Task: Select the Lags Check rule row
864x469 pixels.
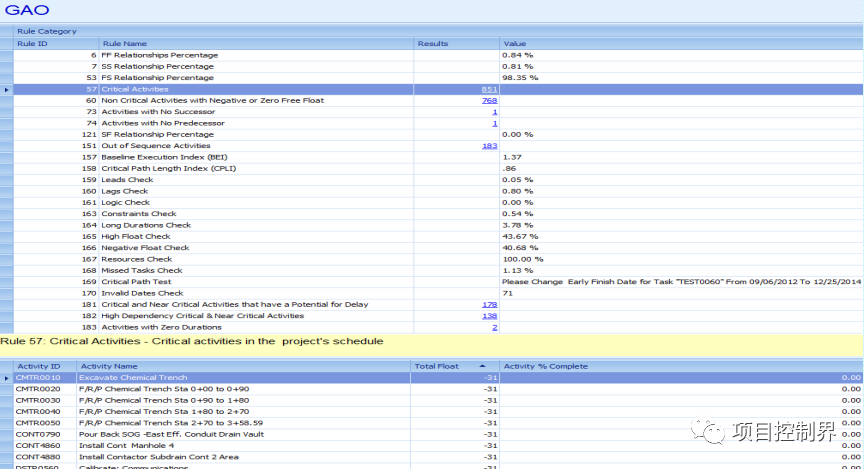Action: point(439,191)
